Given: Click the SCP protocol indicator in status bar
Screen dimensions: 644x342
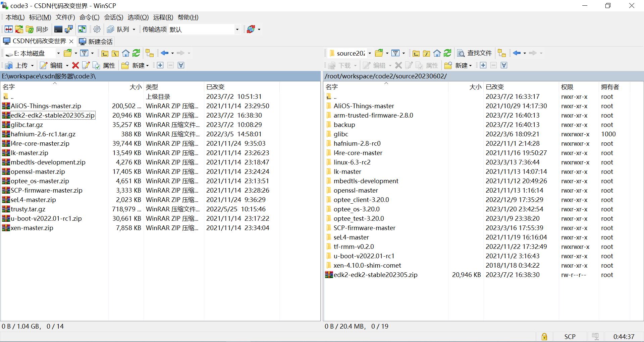Looking at the screenshot, I should coord(570,337).
